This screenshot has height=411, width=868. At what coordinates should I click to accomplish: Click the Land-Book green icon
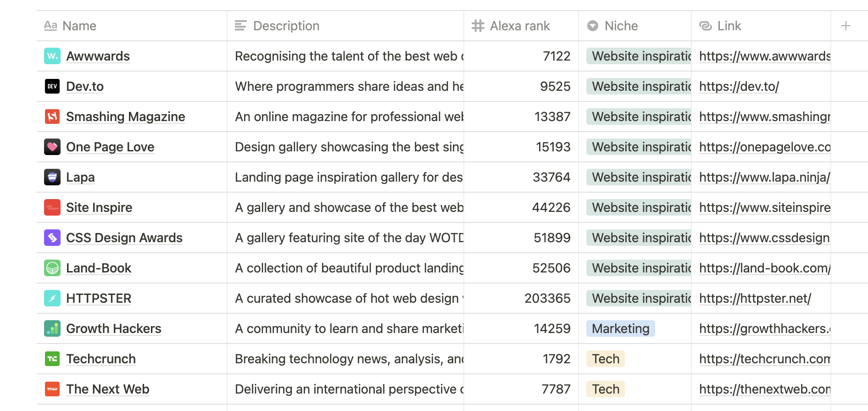pos(52,268)
